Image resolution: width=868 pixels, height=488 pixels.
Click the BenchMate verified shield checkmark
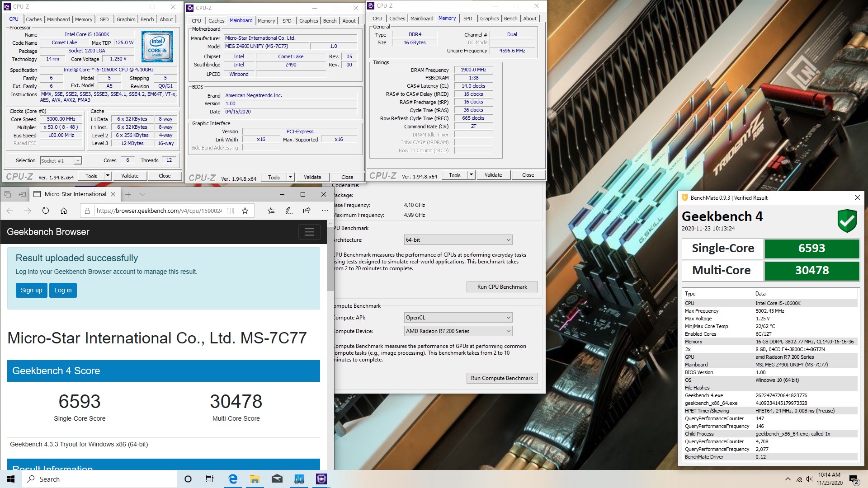(x=847, y=221)
